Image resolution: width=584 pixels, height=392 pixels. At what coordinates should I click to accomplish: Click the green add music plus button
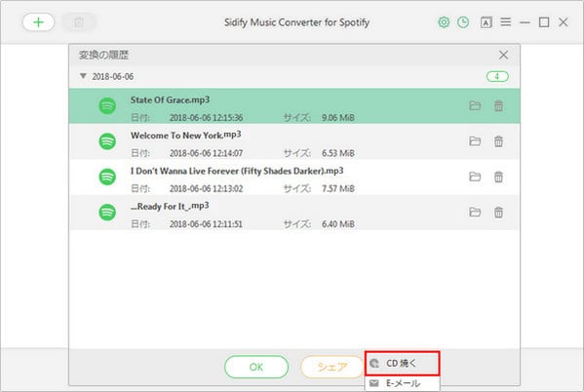38,22
